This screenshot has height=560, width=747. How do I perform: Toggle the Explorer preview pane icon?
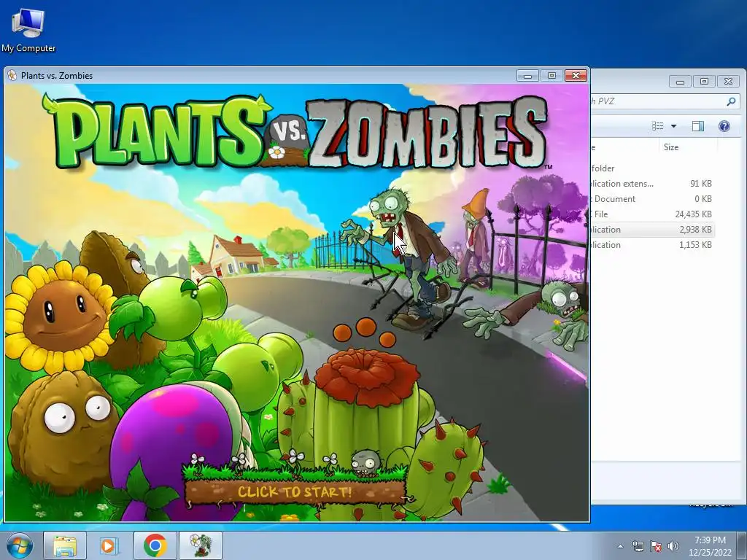pyautogui.click(x=698, y=125)
